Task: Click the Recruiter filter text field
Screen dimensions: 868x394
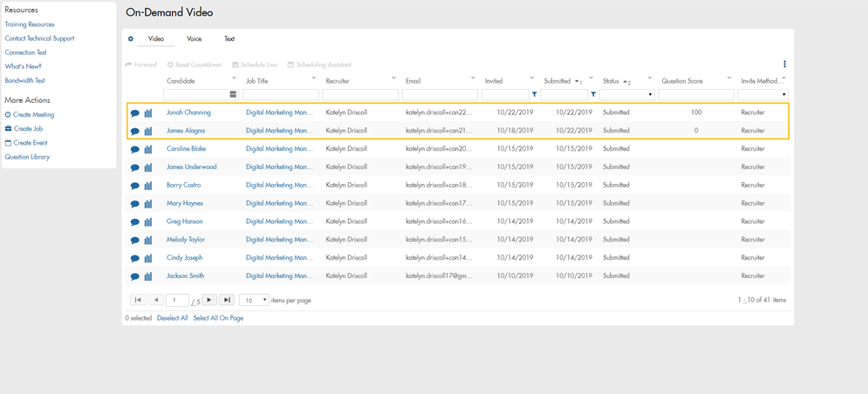Action: point(359,94)
